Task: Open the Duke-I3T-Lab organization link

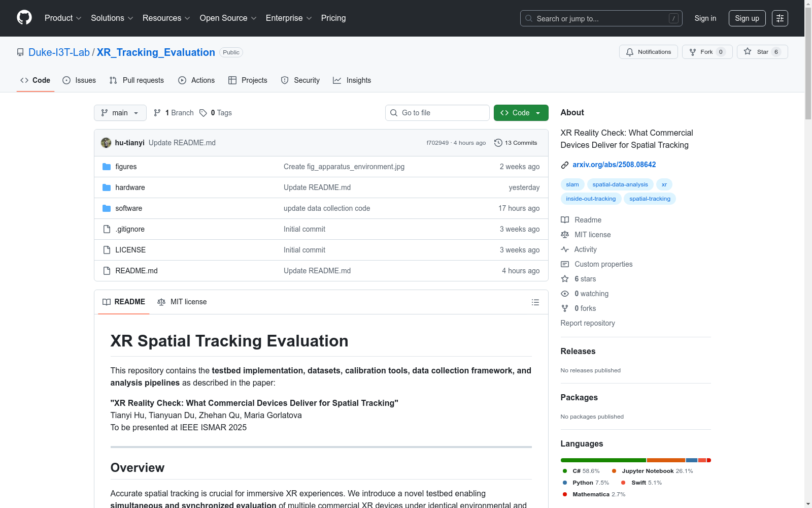Action: click(59, 52)
